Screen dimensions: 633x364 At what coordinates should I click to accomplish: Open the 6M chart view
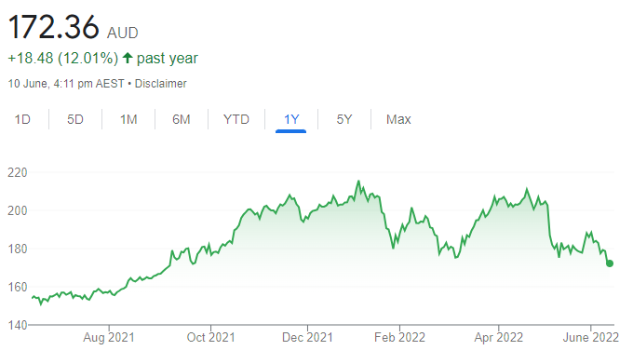[182, 119]
